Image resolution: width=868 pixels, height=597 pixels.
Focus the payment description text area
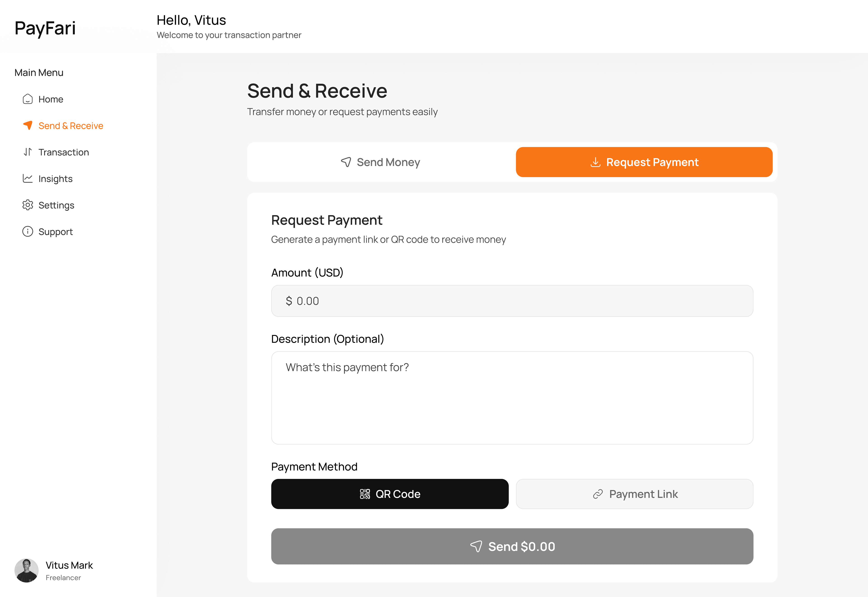point(512,398)
